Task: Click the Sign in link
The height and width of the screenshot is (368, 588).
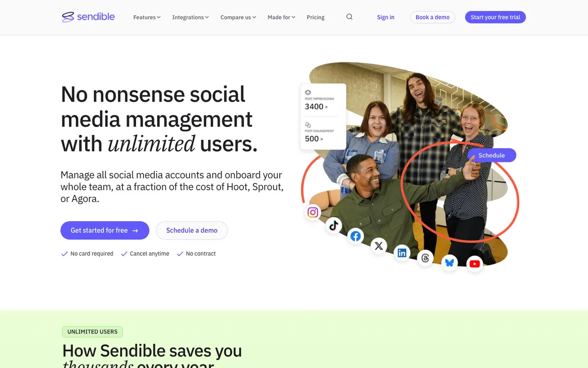Action: pyautogui.click(x=386, y=17)
